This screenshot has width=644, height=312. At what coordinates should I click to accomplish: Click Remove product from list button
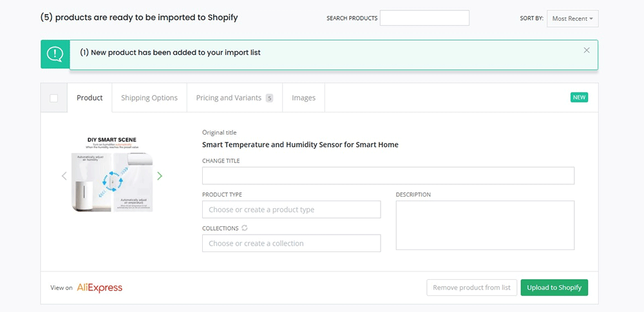(x=471, y=288)
